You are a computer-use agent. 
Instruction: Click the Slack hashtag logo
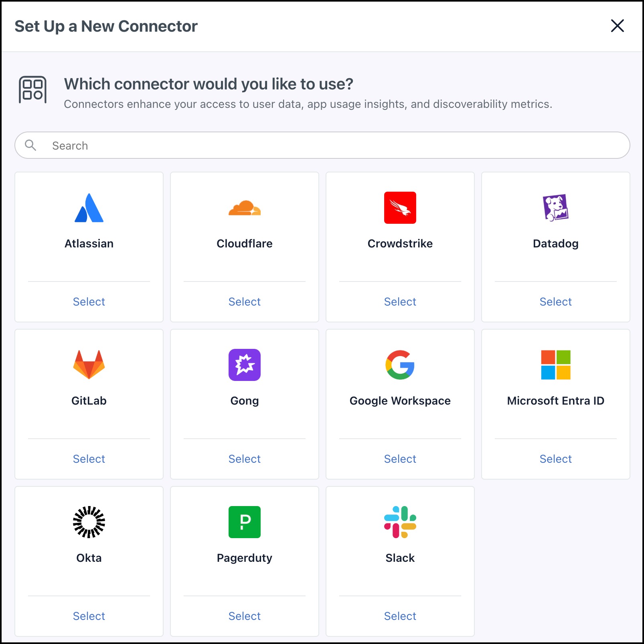tap(400, 522)
